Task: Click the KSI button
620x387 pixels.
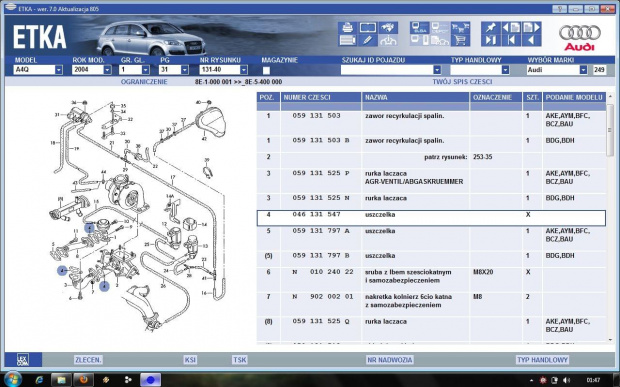Action: click(x=190, y=360)
